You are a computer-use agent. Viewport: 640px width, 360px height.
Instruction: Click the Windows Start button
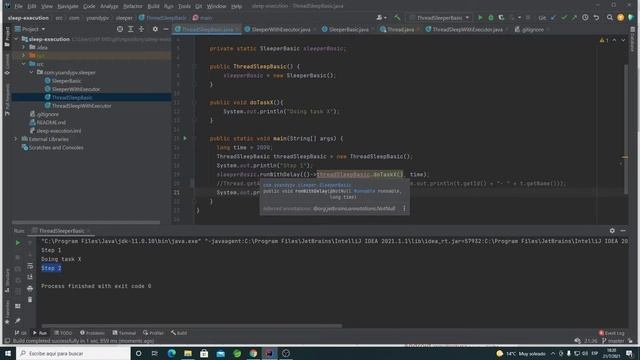click(8, 353)
